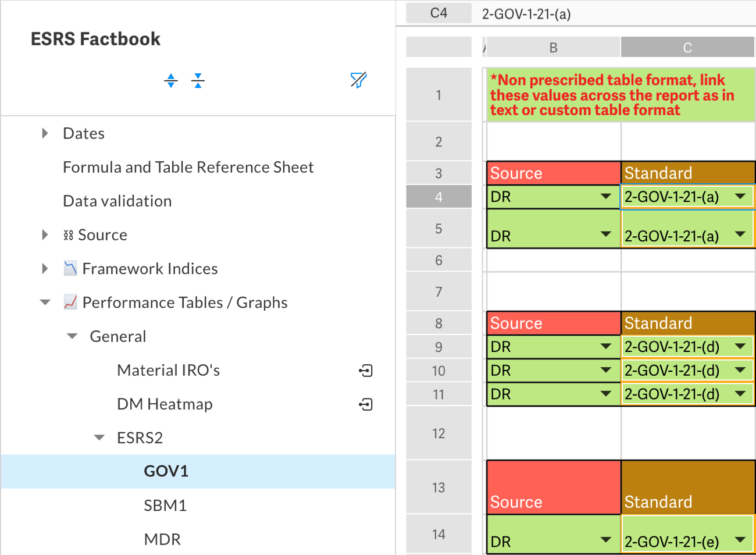Click the expand all outline icon
Screen dimensions: 756x555
[170, 80]
